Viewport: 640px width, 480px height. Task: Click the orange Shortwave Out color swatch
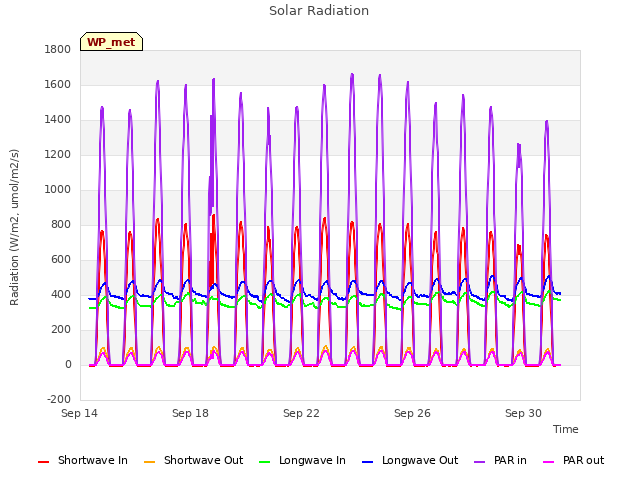tap(149, 462)
